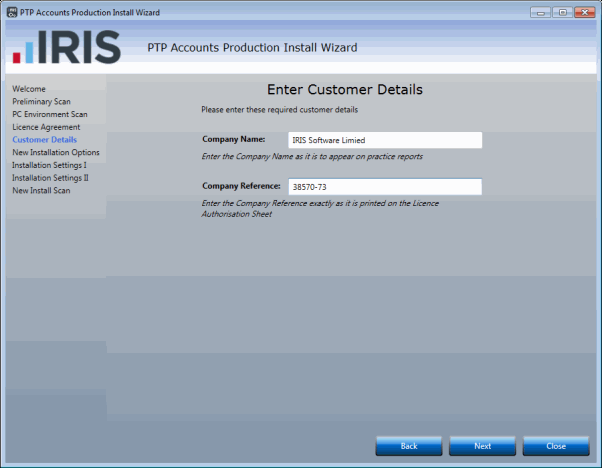Click the Close button in wizard footer
The image size is (602, 468).
click(x=556, y=446)
